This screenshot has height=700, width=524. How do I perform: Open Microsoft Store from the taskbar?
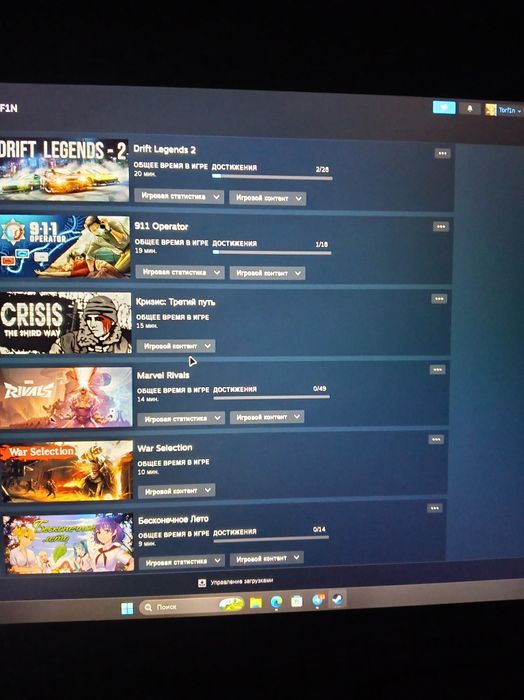click(297, 601)
